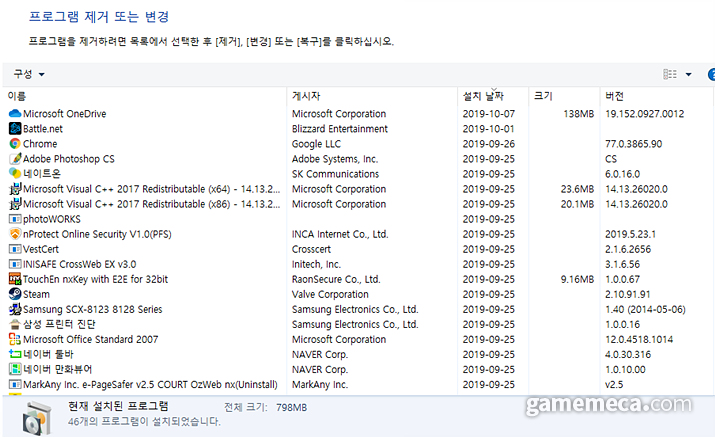Screen dimensions: 715x437
Task: Select the Adobe Photoshop CS feather icon
Action: click(14, 159)
